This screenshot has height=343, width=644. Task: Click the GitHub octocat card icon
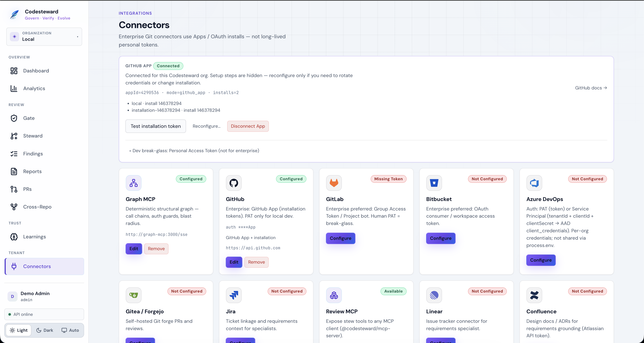pyautogui.click(x=234, y=183)
